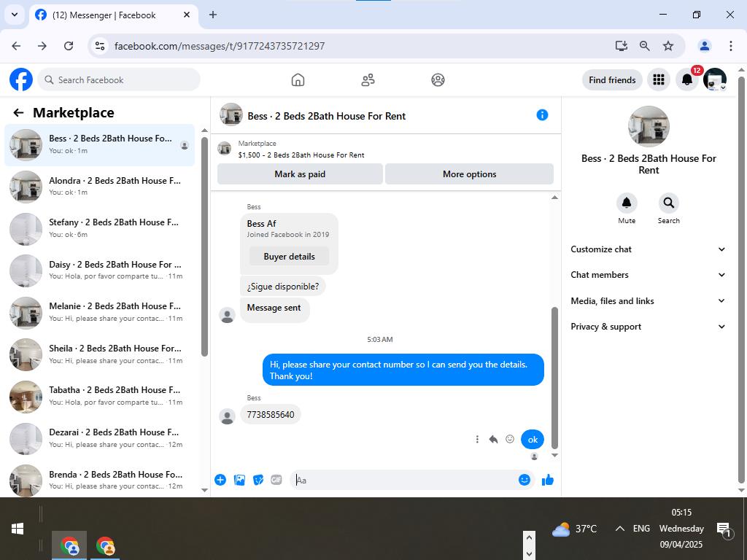Reload the page in Chrome
This screenshot has width=747, height=560.
click(x=69, y=46)
